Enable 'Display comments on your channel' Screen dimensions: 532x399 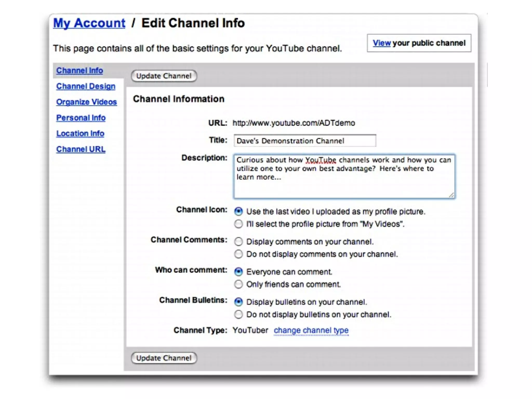(x=238, y=242)
